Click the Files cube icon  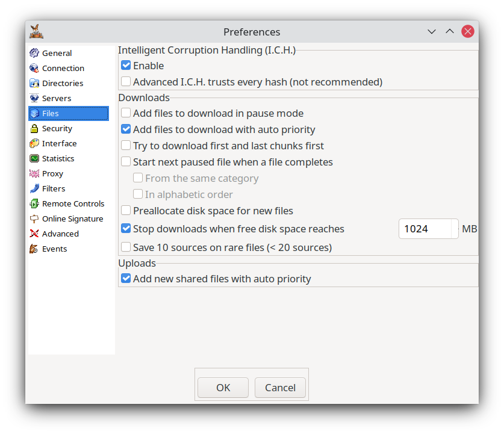tap(34, 113)
